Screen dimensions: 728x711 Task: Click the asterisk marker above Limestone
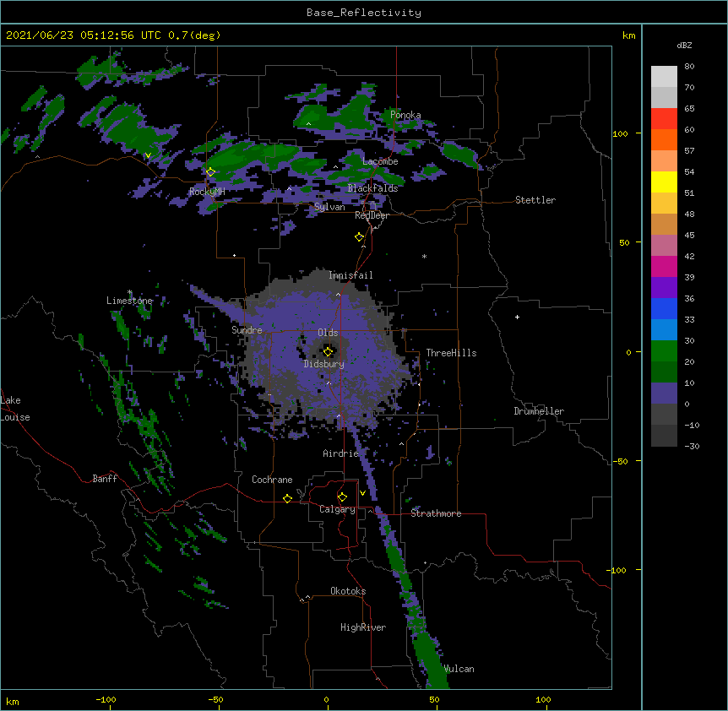coord(130,292)
